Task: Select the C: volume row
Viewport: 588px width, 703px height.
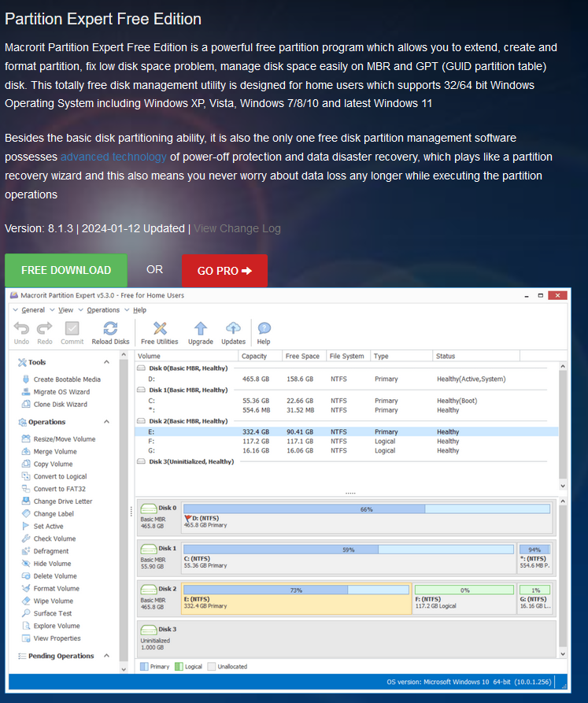Action: 347,401
